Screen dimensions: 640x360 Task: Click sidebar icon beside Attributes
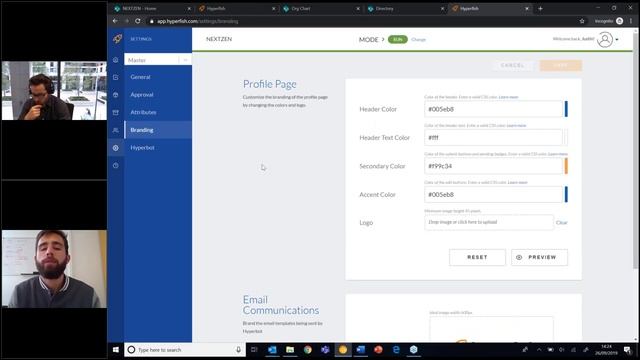(116, 112)
